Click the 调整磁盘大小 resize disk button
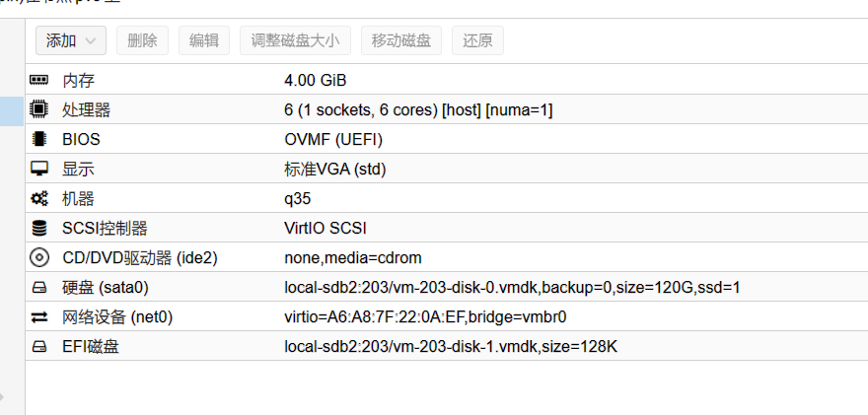Screen dimensions: 868x415 (x=295, y=40)
